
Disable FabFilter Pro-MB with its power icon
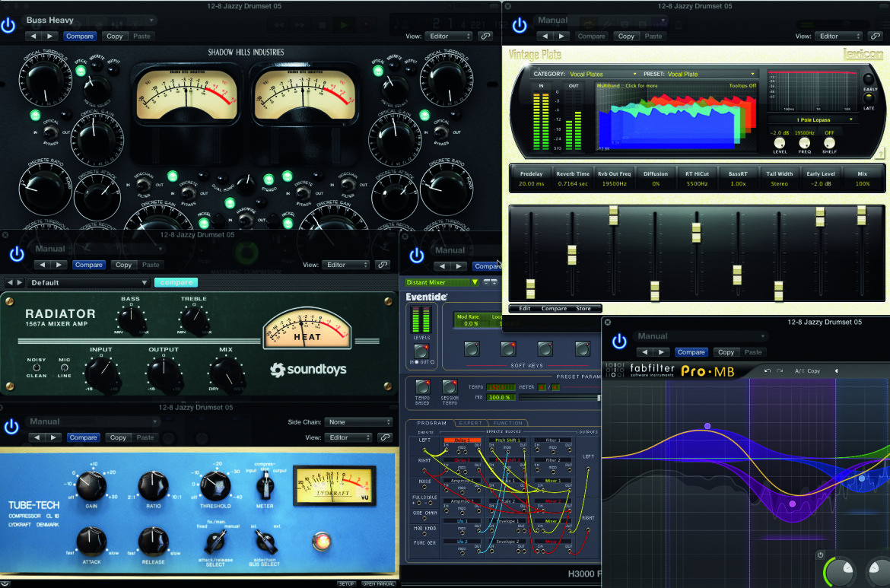[x=619, y=341]
